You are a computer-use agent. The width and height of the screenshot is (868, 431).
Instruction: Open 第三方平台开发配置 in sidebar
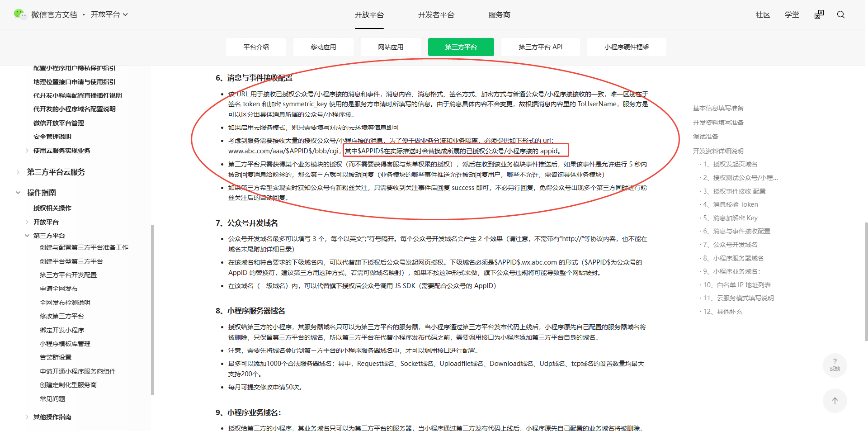click(68, 275)
